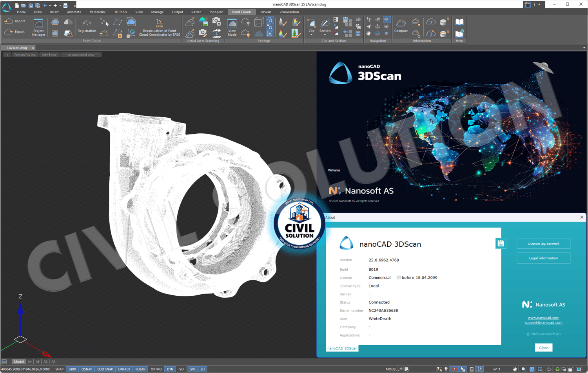The image size is (588, 373).
Task: Click the serial number NC240AS36658
Action: (383, 311)
